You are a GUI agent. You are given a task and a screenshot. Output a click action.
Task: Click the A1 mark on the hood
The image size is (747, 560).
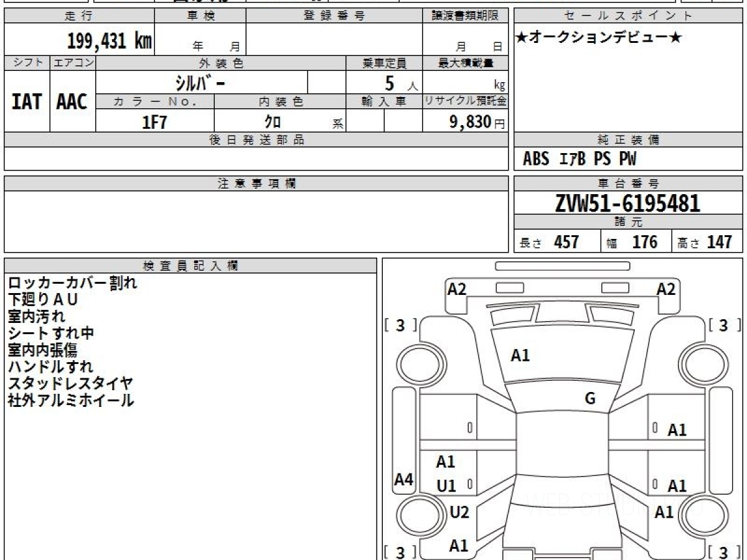coord(520,356)
